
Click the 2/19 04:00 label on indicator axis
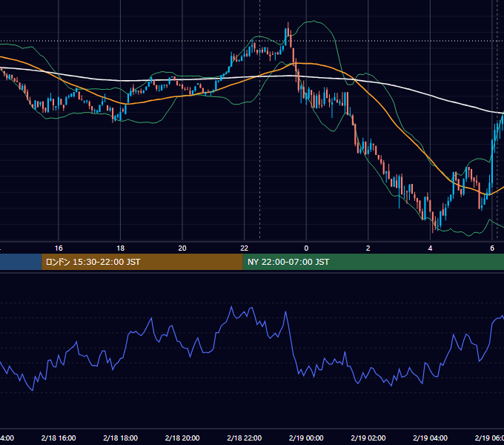pyautogui.click(x=430, y=438)
